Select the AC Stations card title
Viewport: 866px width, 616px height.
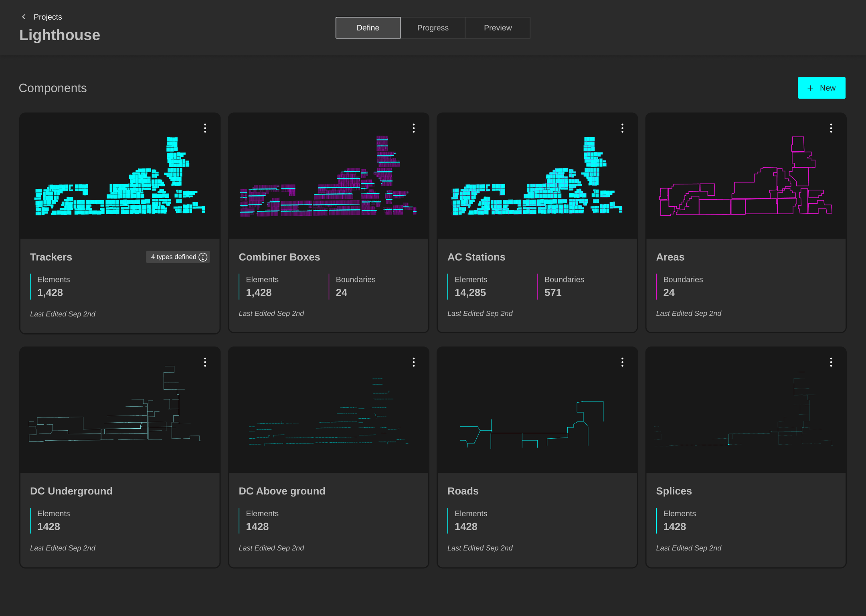pyautogui.click(x=476, y=257)
